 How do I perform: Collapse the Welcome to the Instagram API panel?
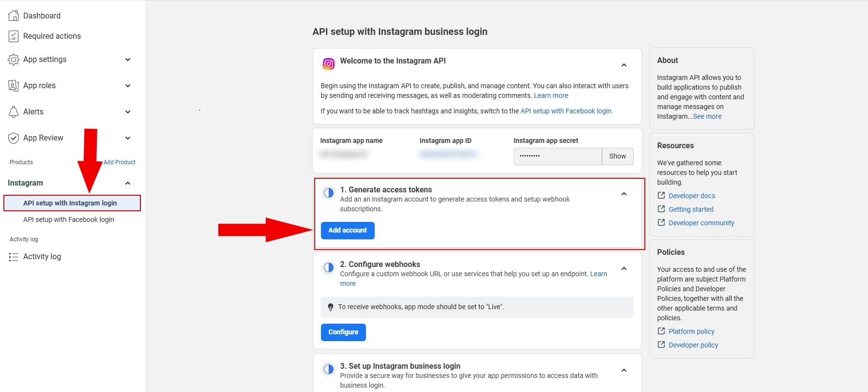point(624,65)
